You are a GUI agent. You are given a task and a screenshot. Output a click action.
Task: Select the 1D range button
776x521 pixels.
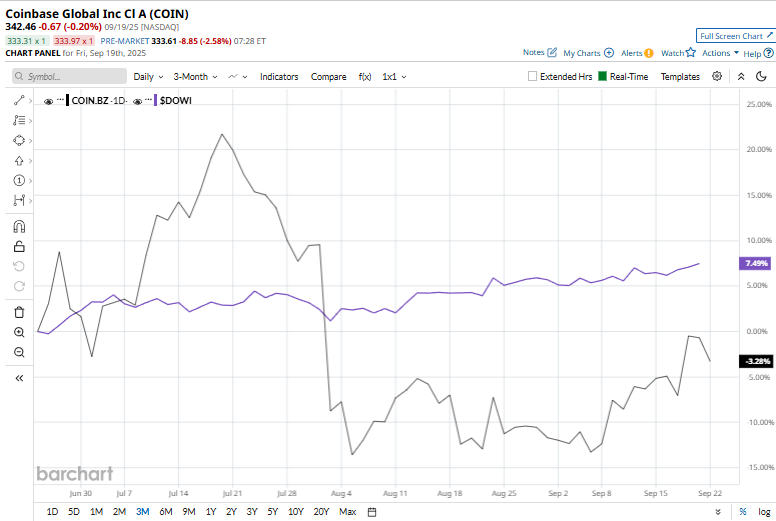pyautogui.click(x=52, y=512)
